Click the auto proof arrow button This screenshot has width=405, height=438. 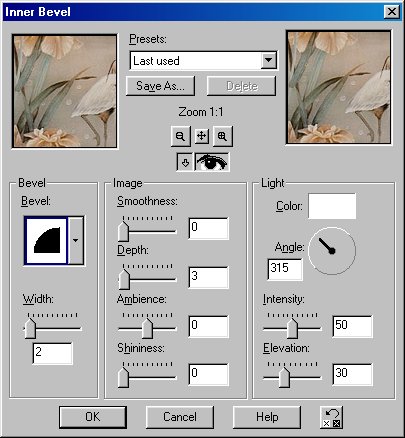coord(185,162)
